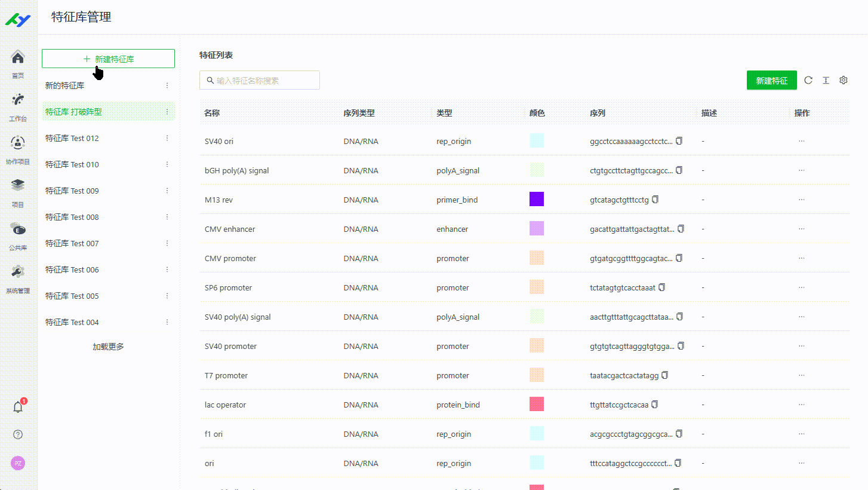Open table column settings gear icon
868x490 pixels.
(x=844, y=80)
